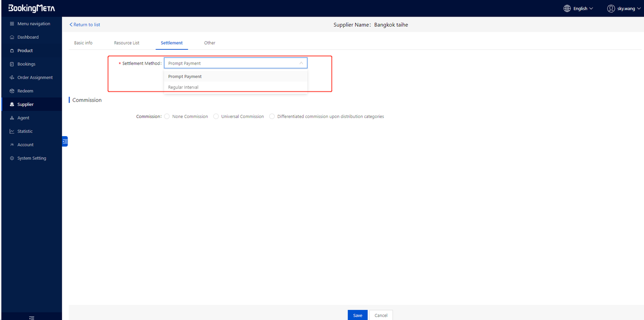Select the None Commission radio button
Screen dimensions: 644x320
coord(167,117)
